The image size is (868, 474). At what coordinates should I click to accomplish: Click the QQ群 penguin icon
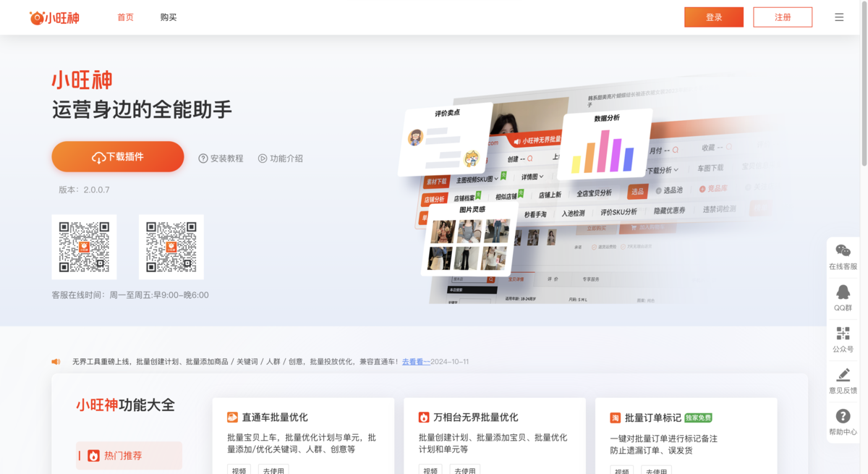843,292
